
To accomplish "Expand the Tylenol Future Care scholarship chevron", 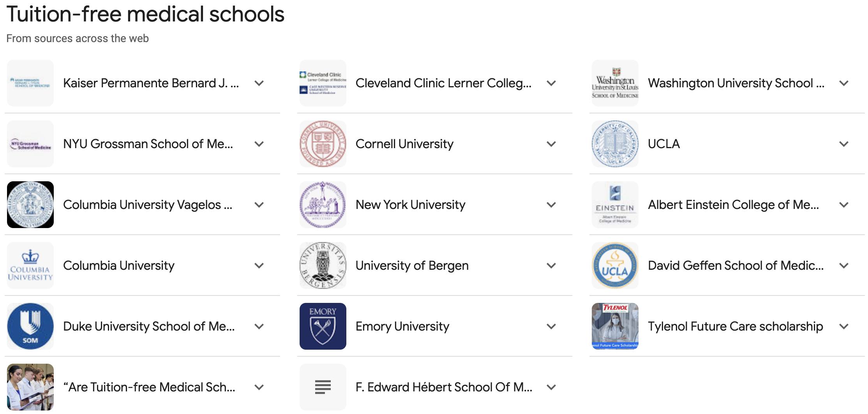I will point(844,326).
